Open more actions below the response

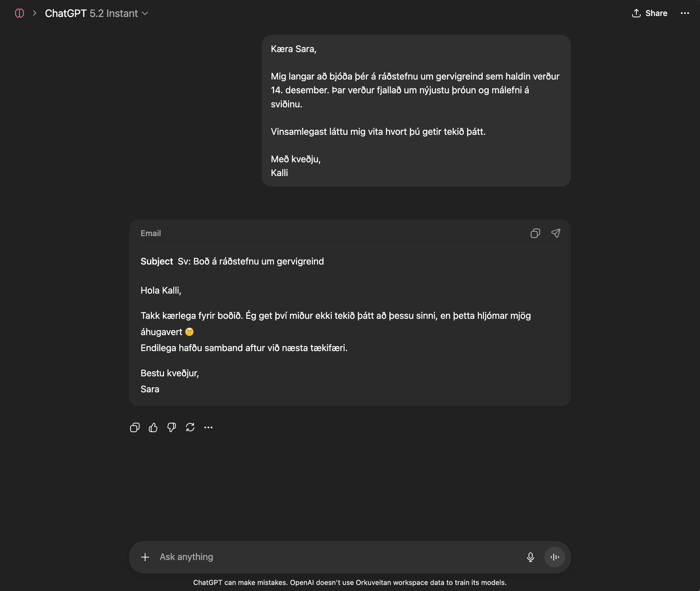208,427
